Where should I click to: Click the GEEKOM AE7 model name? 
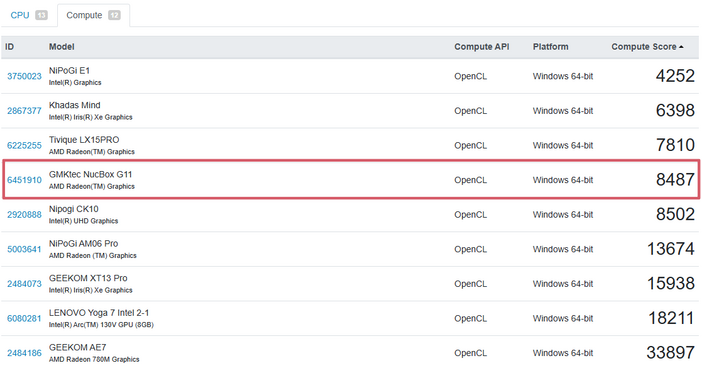77,347
